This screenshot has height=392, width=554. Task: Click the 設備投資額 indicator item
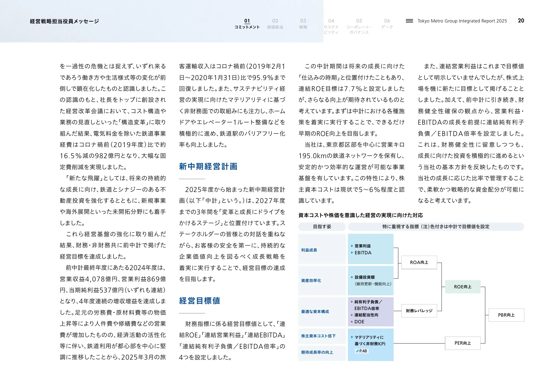[363, 277]
